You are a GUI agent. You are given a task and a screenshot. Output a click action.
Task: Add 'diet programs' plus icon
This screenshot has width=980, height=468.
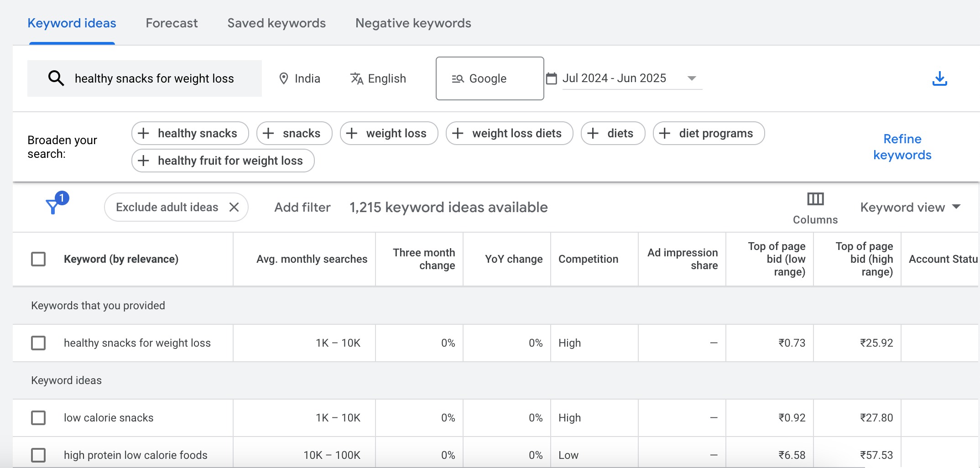(x=664, y=133)
